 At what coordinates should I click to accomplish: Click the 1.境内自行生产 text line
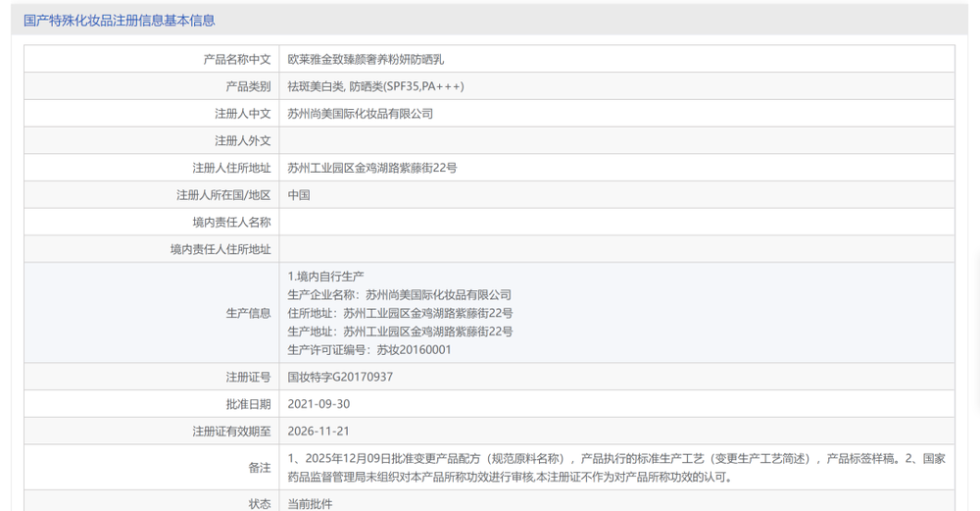click(325, 277)
